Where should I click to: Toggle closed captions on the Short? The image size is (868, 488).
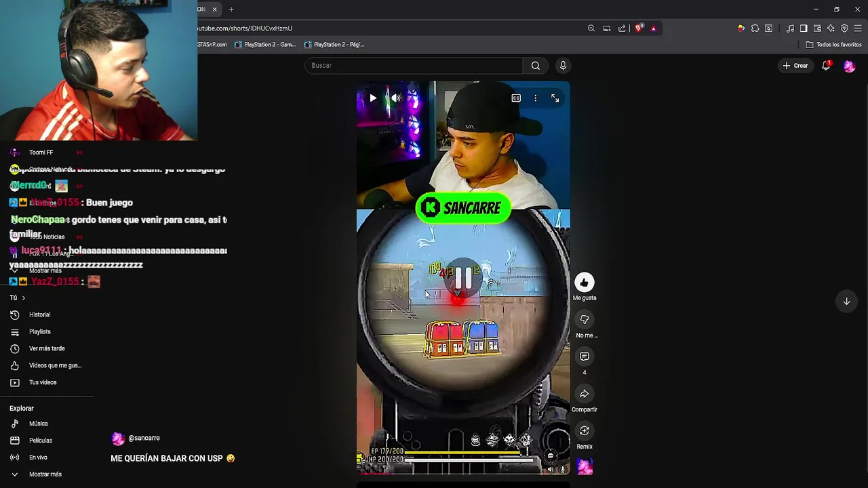click(516, 98)
